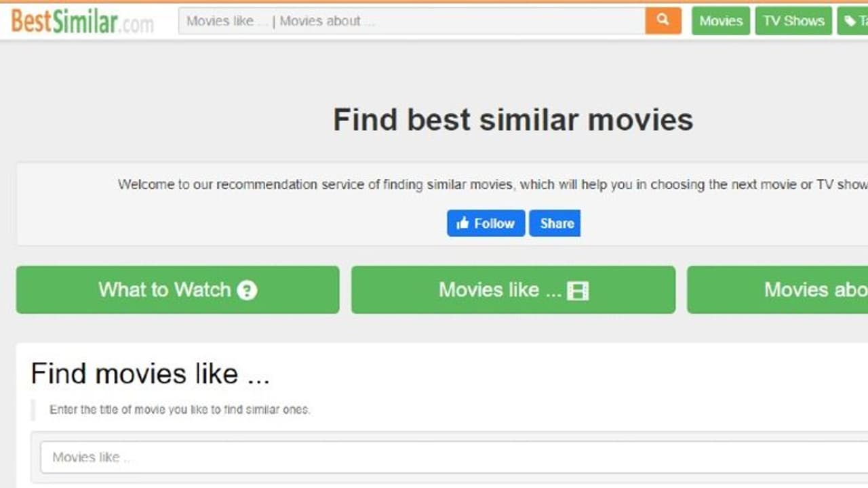The width and height of the screenshot is (868, 488).
Task: Focus the top header search field
Action: coord(412,21)
